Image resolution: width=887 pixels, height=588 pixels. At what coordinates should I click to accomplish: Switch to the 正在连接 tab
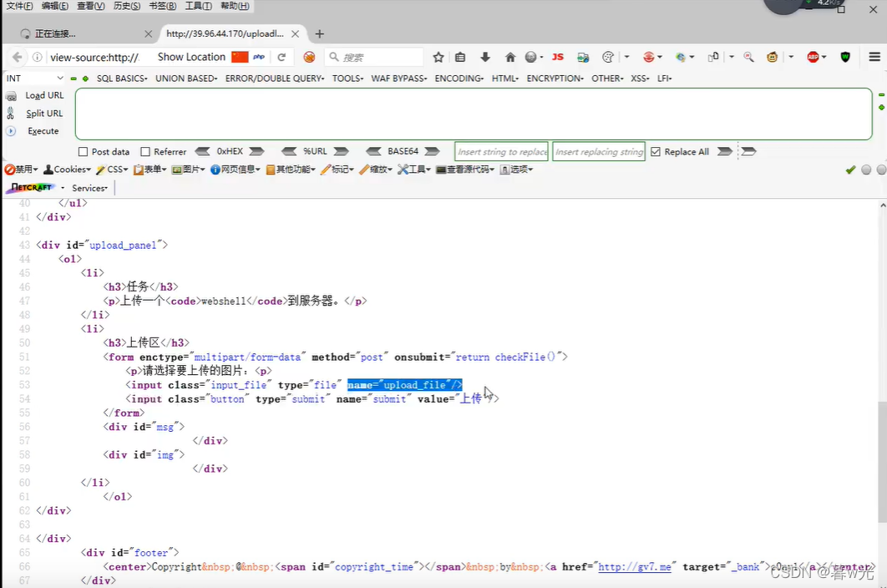(x=85, y=34)
